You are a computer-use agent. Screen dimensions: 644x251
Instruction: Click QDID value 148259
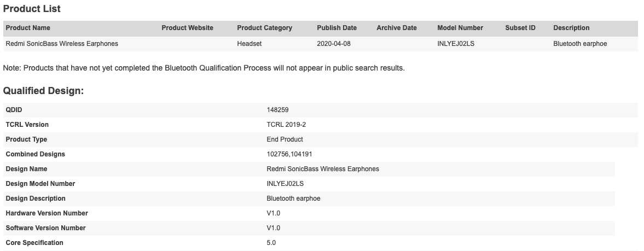277,110
